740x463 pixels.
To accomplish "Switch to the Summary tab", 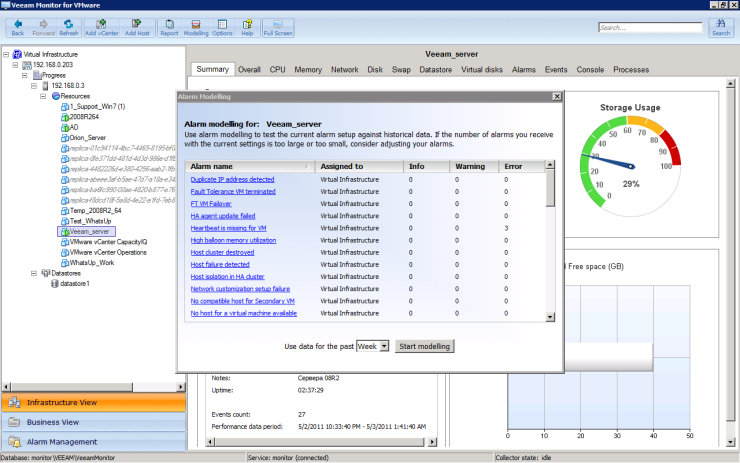I will [x=212, y=69].
